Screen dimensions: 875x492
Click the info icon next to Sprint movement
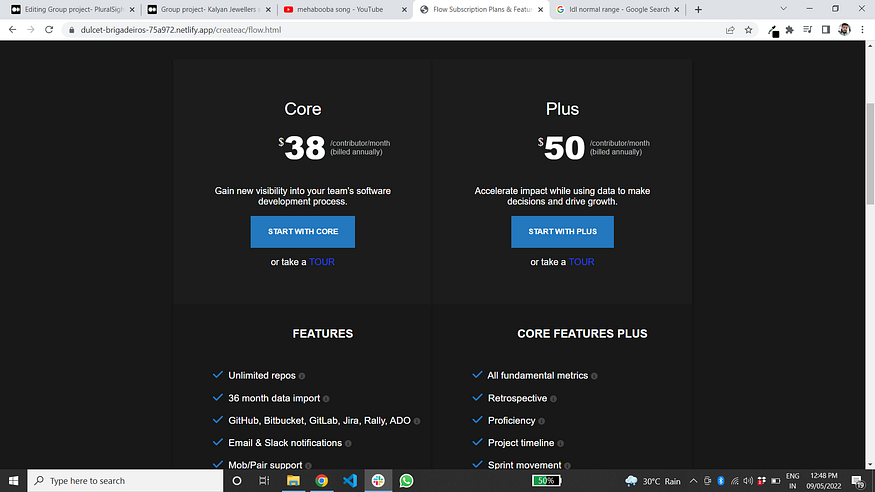click(568, 466)
